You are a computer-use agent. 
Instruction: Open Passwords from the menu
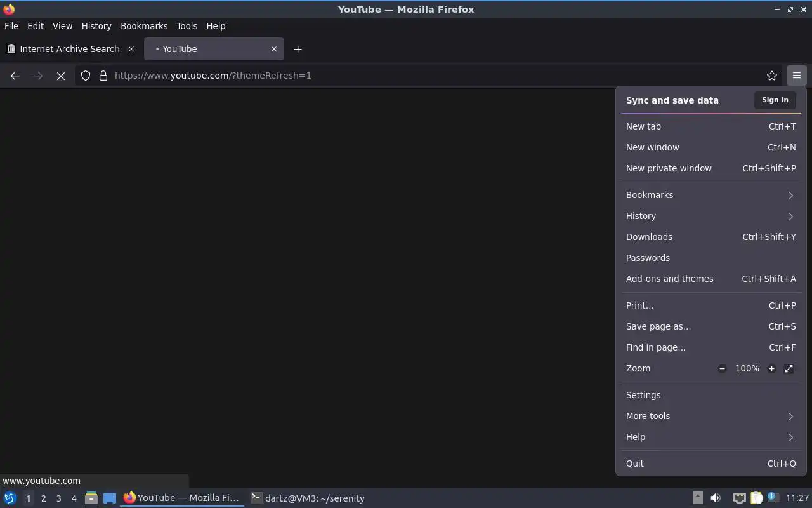coord(711,258)
